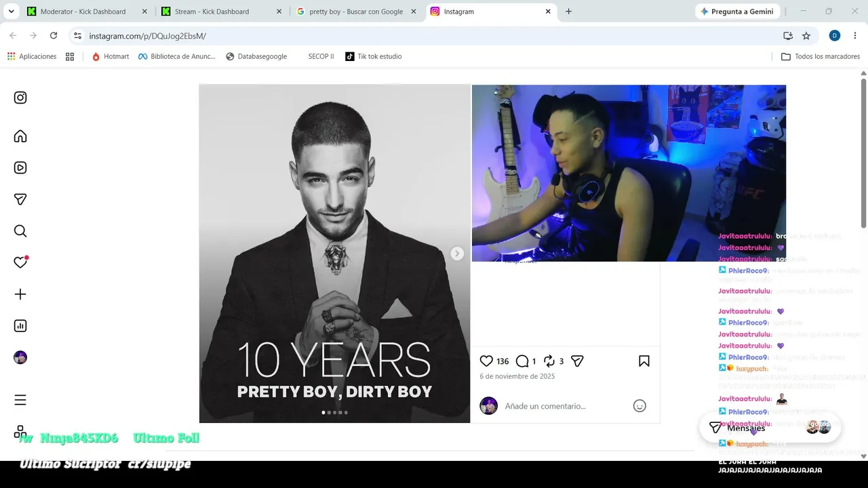Like the post with heart icon
The image size is (868, 488).
click(486, 361)
